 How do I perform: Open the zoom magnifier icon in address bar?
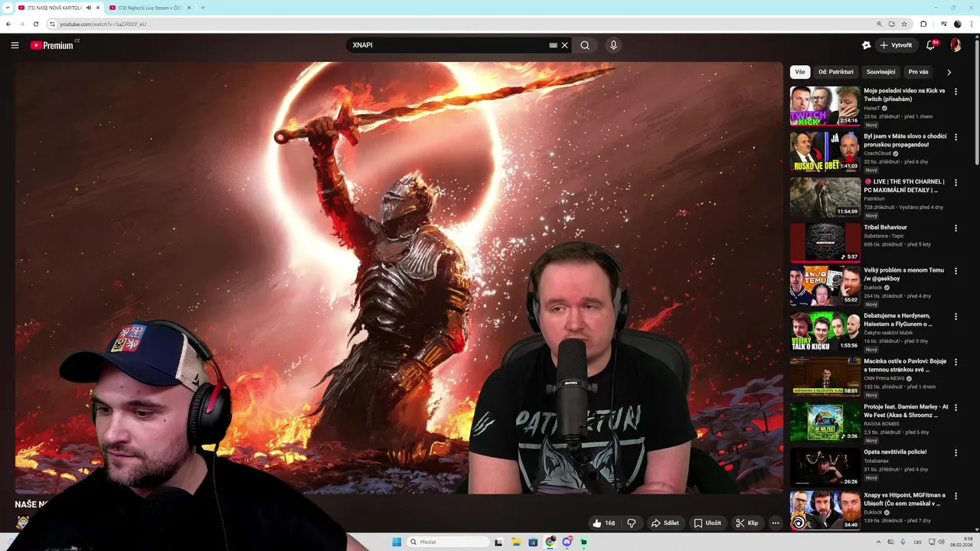click(880, 24)
